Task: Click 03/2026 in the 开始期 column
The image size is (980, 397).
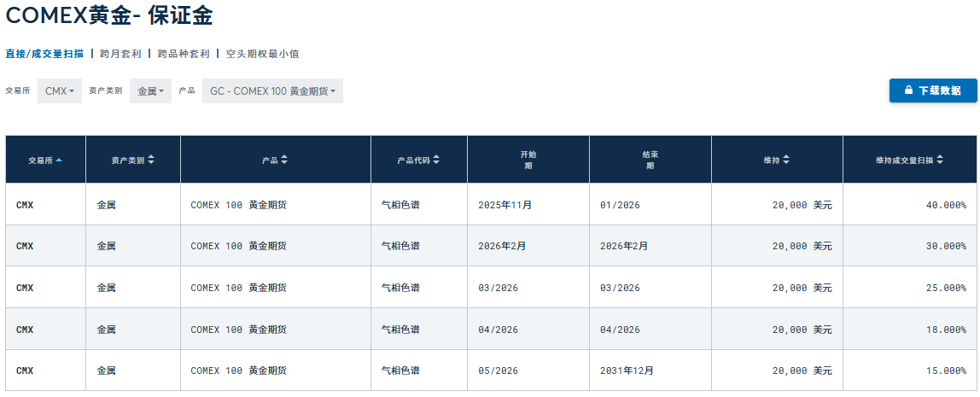Action: (499, 288)
